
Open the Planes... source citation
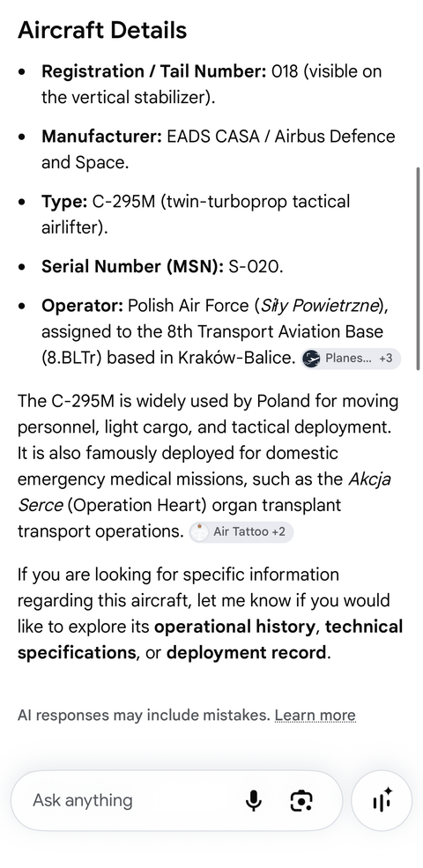[351, 359]
